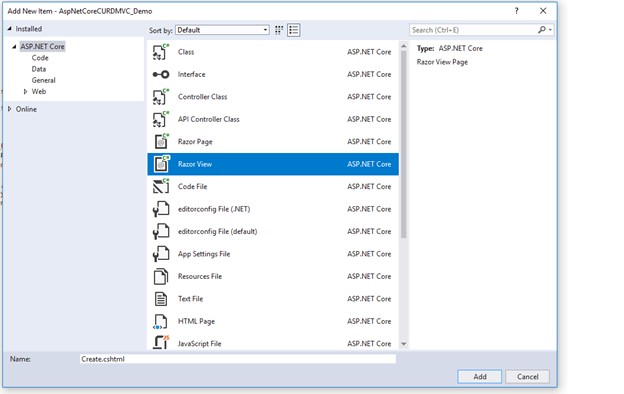This screenshot has height=394, width=624.
Task: Click the Online label
Action: [26, 109]
